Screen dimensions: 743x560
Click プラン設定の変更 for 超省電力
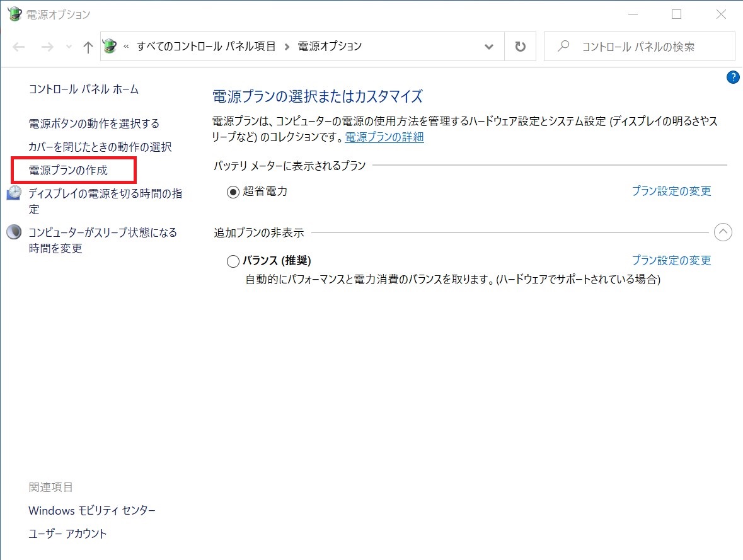[x=671, y=191]
